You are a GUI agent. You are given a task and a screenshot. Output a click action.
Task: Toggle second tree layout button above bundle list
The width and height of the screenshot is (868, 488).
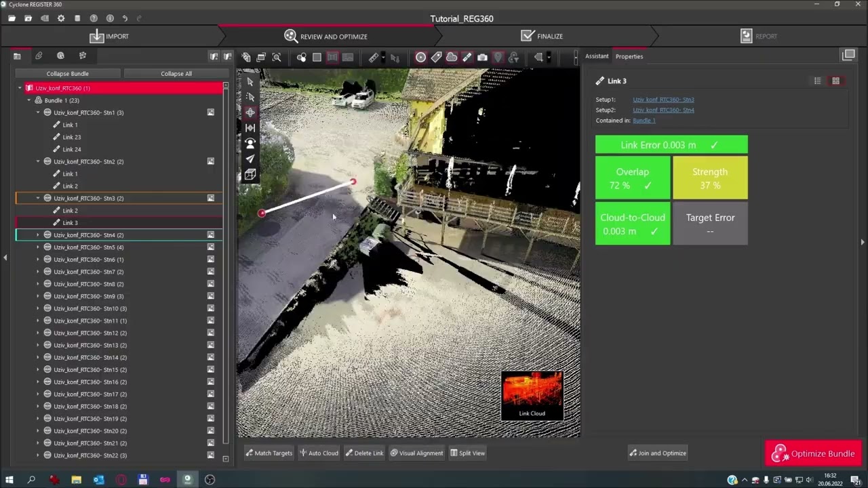tap(228, 56)
